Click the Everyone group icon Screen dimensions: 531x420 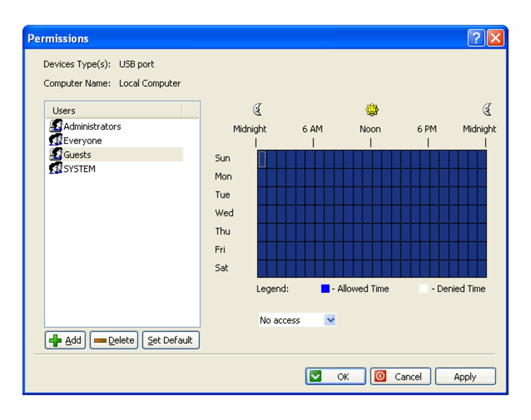56,140
